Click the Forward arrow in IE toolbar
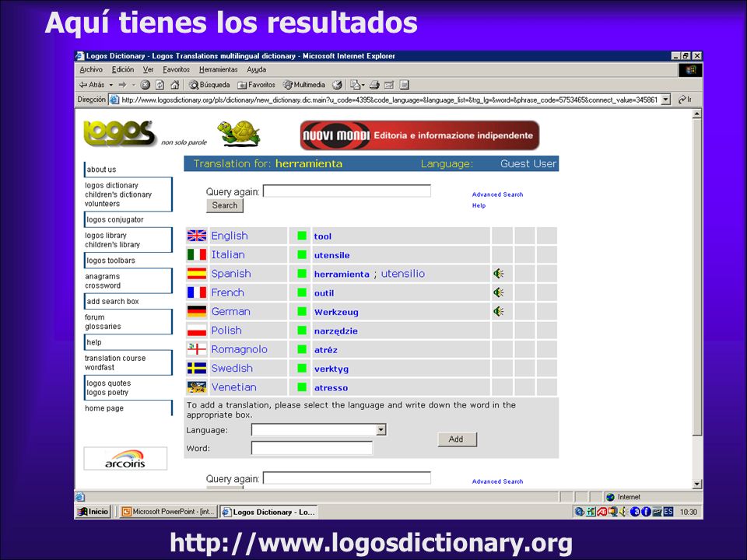Screen dimensions: 747x560 [x=122, y=85]
